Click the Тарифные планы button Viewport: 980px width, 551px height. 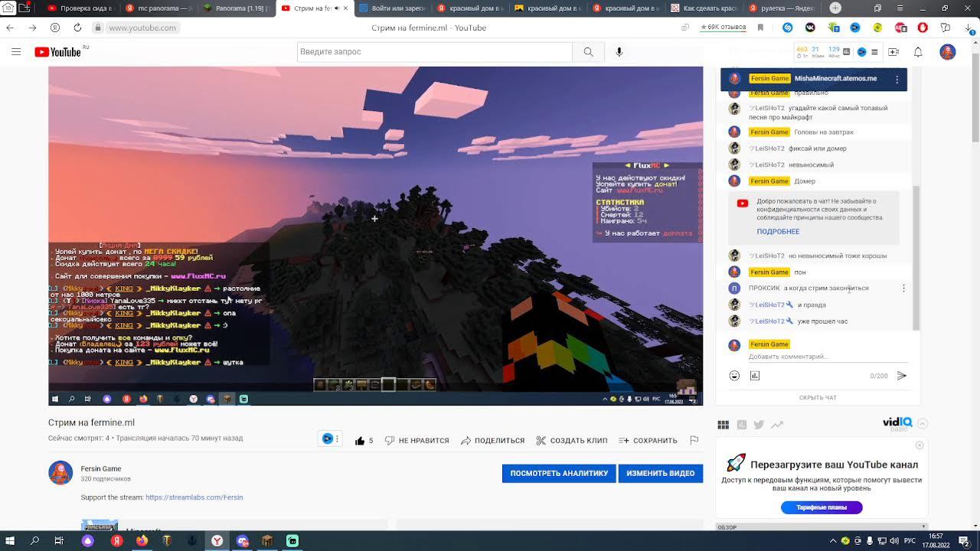click(822, 507)
